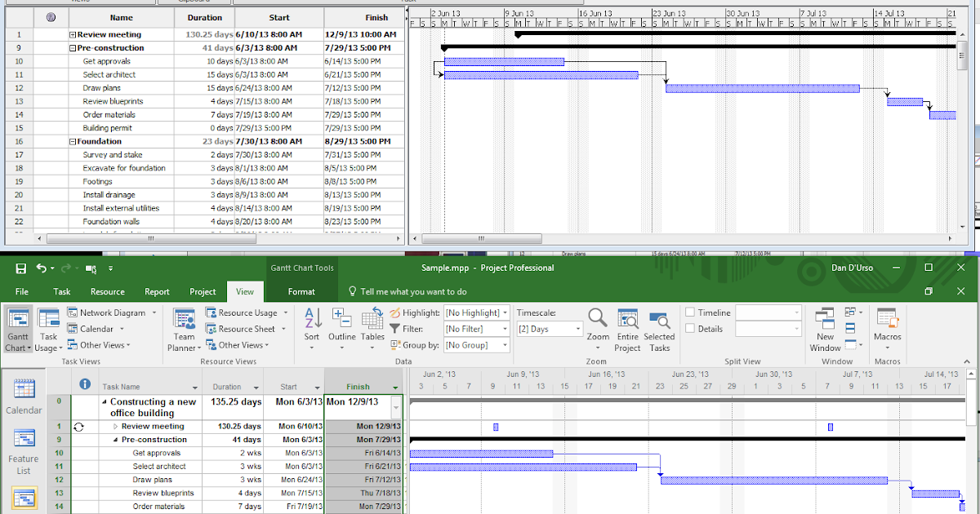Select the Gantt Chart view icon
The height and width of the screenshot is (514, 980).
coord(17,325)
